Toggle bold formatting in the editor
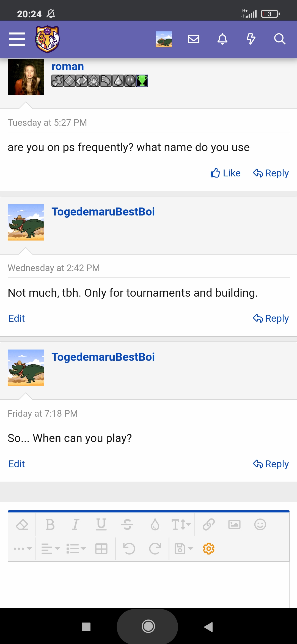 (50, 524)
